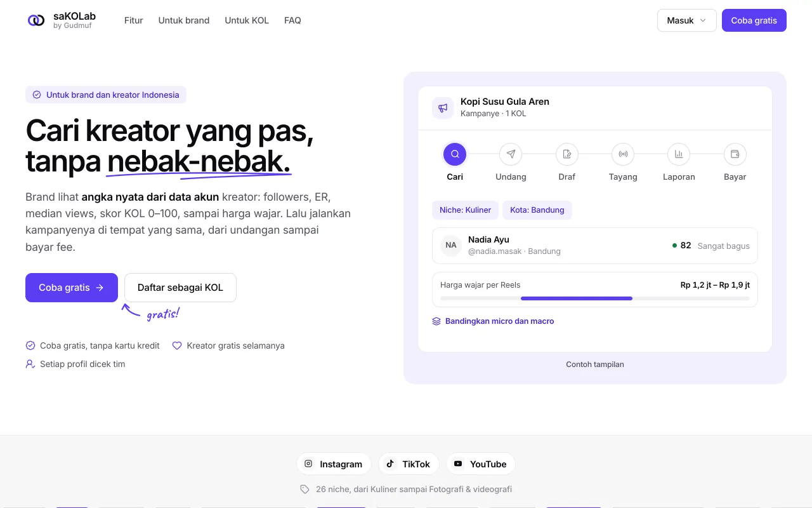812x508 pixels.
Task: Click the megaphone campaign icon
Action: (443, 108)
